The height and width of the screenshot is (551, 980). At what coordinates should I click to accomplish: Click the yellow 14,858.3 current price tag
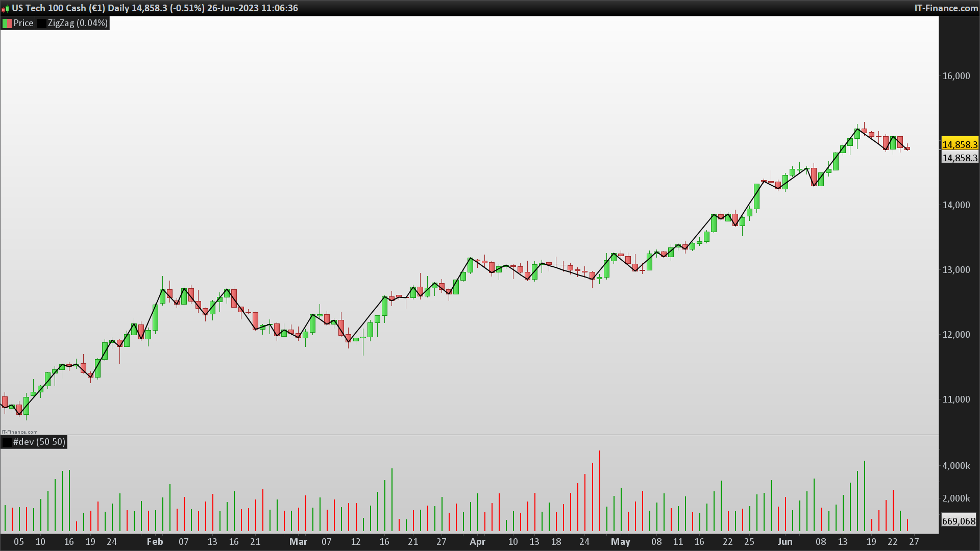click(x=960, y=144)
